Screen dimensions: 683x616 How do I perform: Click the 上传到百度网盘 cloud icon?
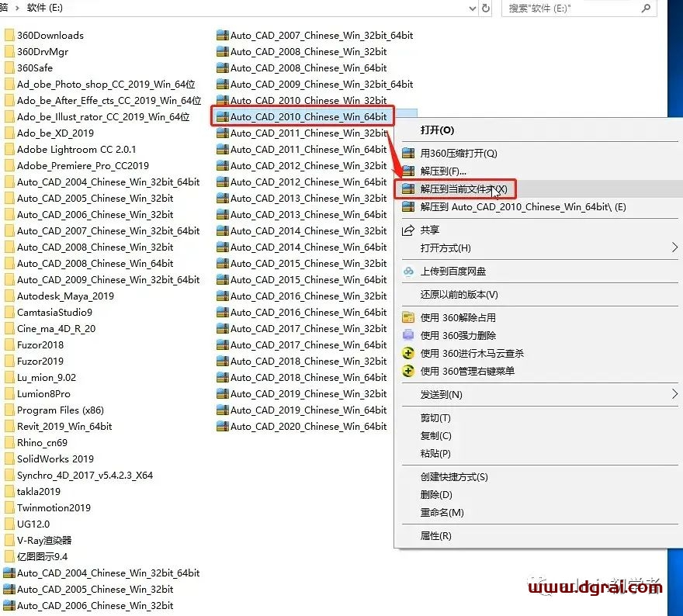[408, 272]
